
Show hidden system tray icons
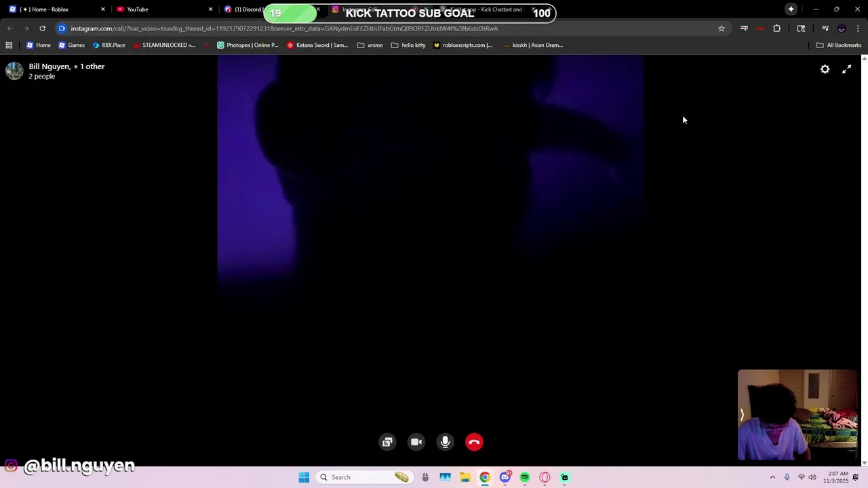point(772,477)
